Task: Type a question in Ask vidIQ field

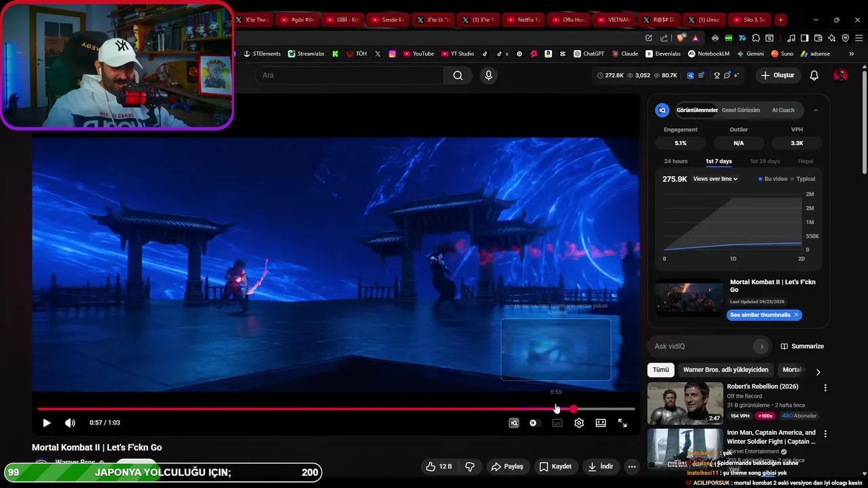Action: (701, 346)
